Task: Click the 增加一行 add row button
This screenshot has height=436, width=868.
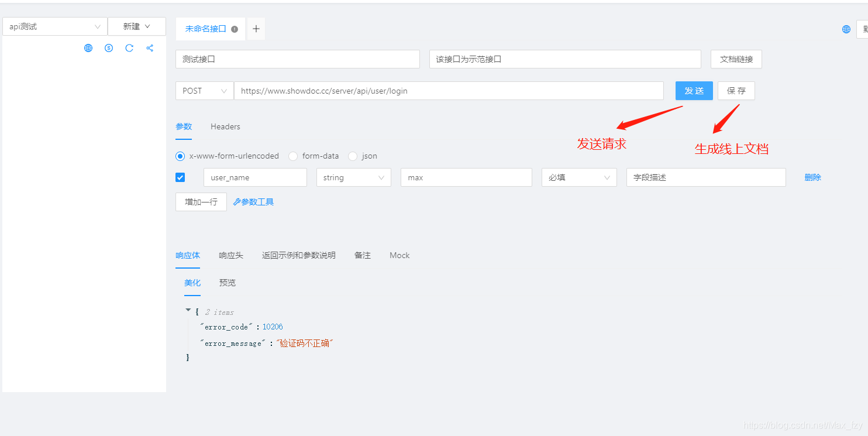Action: (x=201, y=201)
